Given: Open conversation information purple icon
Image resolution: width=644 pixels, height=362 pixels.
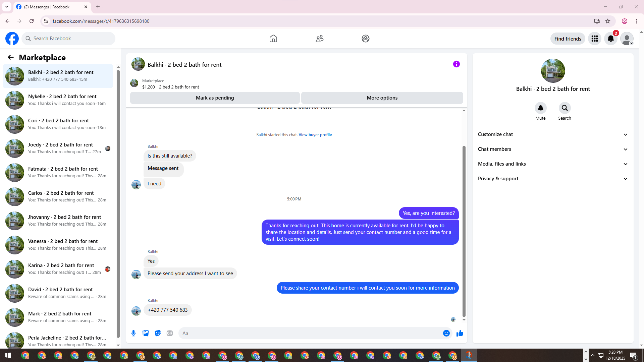Looking at the screenshot, I should [457, 64].
